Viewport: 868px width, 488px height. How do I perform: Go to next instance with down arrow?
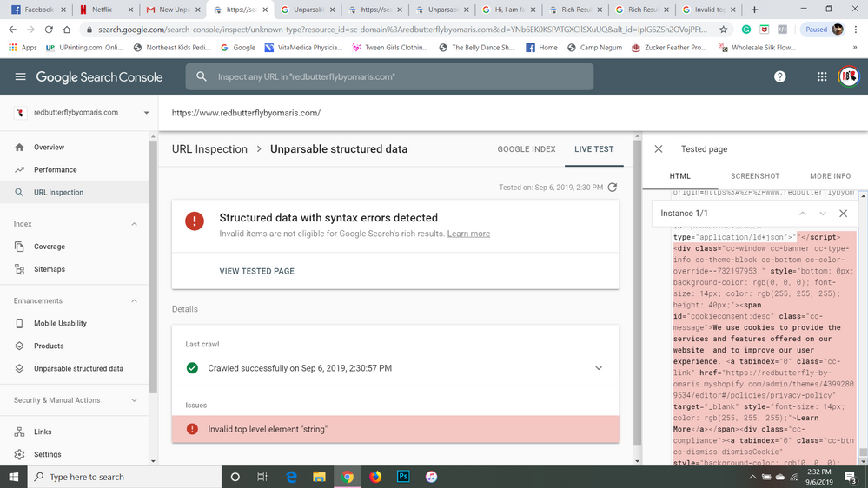click(x=823, y=213)
